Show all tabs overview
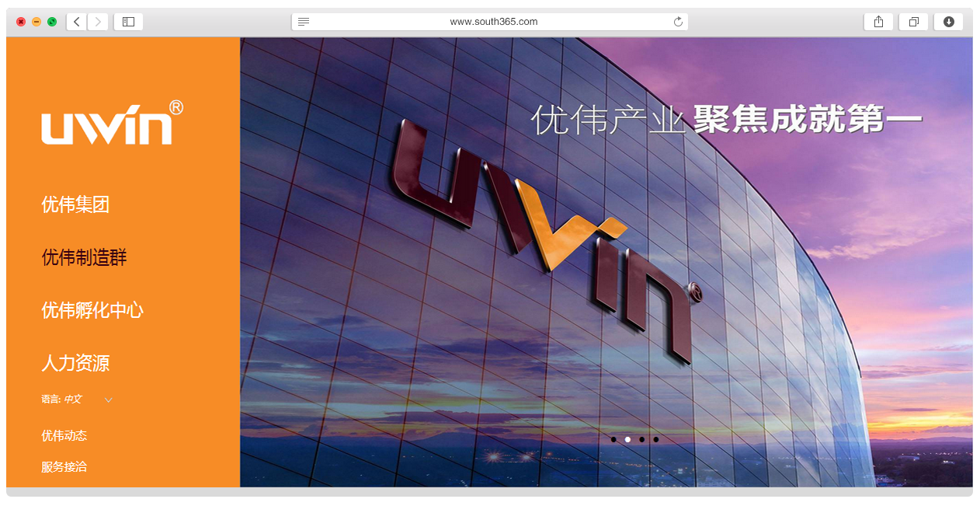The image size is (980, 506). coord(913,22)
